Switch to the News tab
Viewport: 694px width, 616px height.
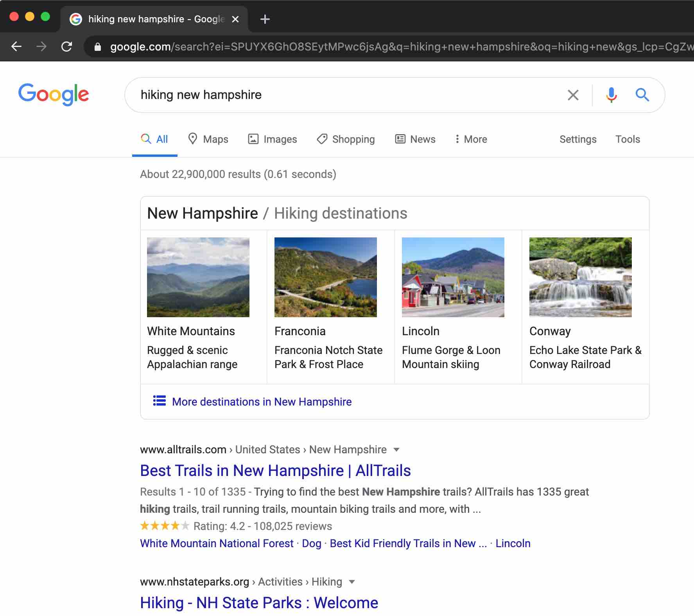coord(415,139)
